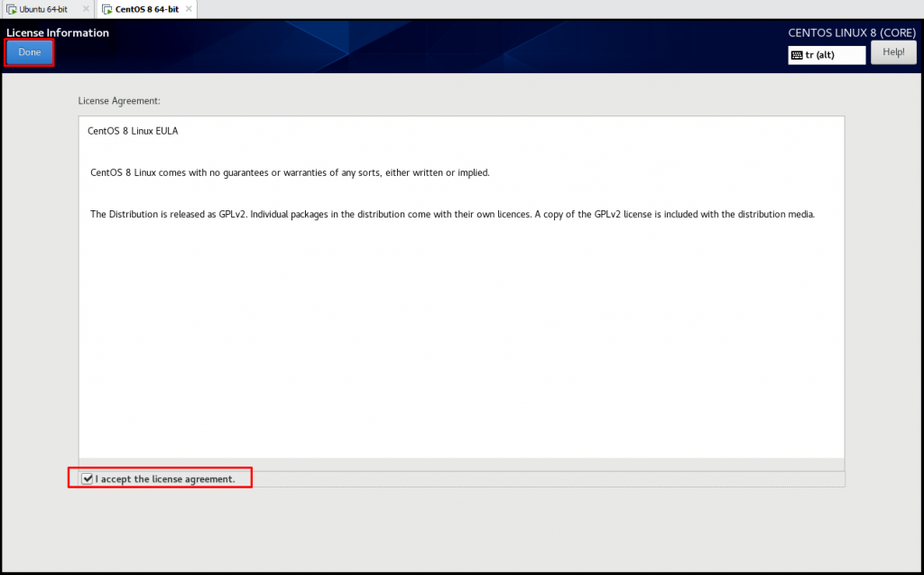
Task: Open the tr (alt) keyboard layout switcher
Action: point(826,54)
